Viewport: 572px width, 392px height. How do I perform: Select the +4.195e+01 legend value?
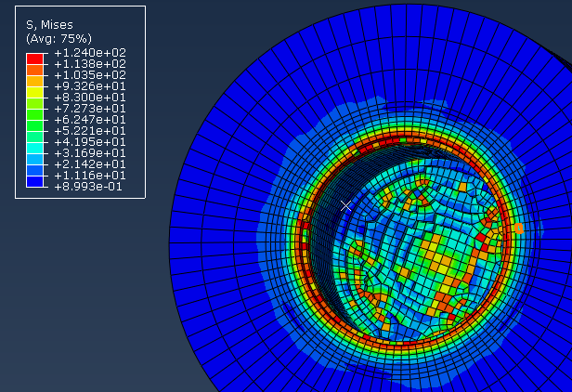click(90, 142)
